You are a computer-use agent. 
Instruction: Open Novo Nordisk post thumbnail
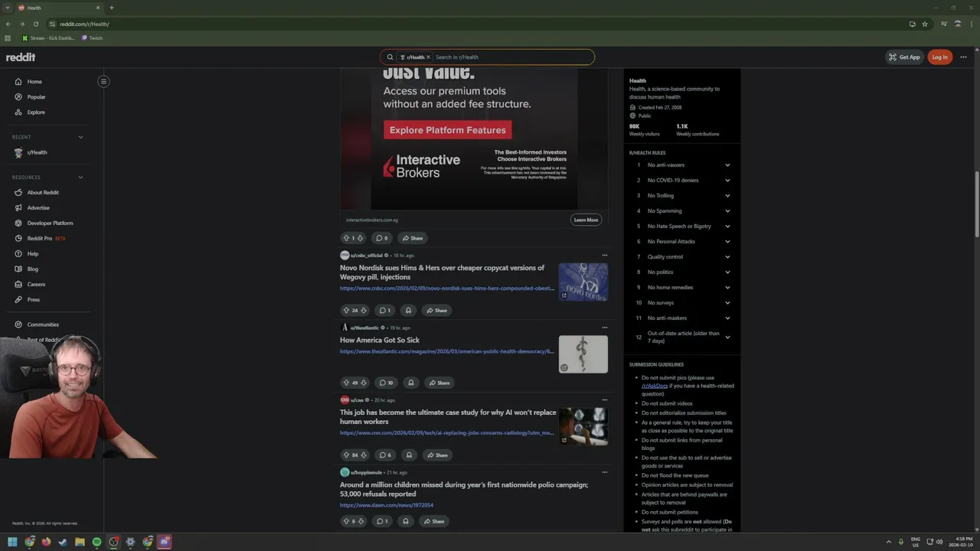coord(583,282)
